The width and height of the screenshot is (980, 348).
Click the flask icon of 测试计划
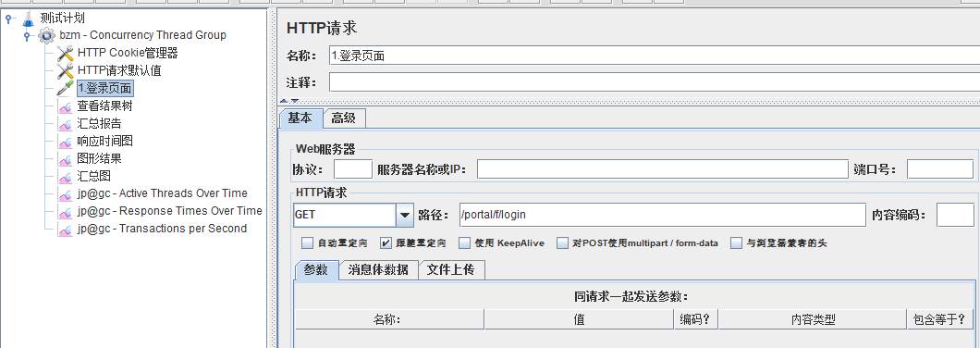pos(28,19)
